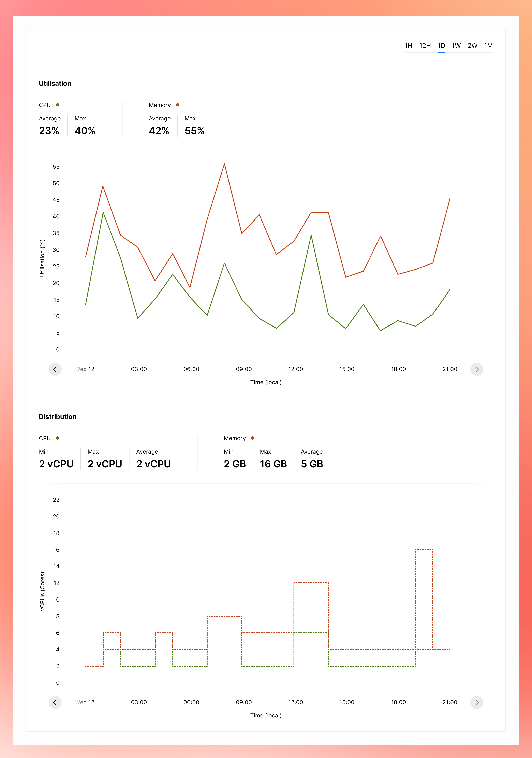Click the green CPU legend dot under Distribution
The height and width of the screenshot is (758, 532).
tap(57, 438)
